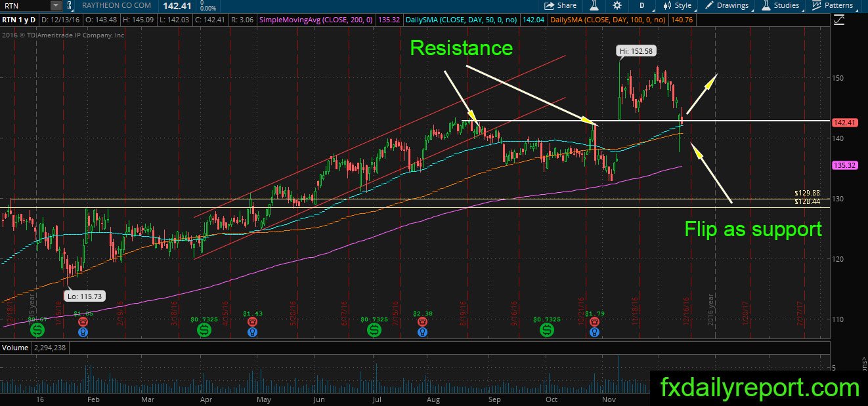Image resolution: width=868 pixels, height=406 pixels.
Task: Click the 150 price axis label
Action: coord(838,78)
